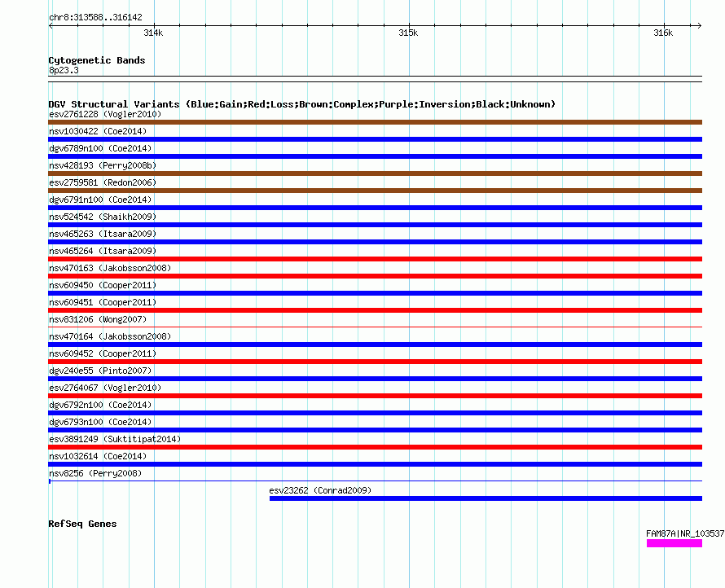
Task: Click the 314k ruler tick label
Action: 153,33
